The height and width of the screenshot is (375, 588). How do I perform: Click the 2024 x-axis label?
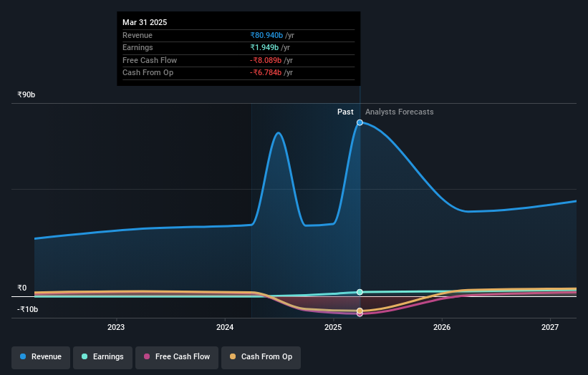[225, 327]
